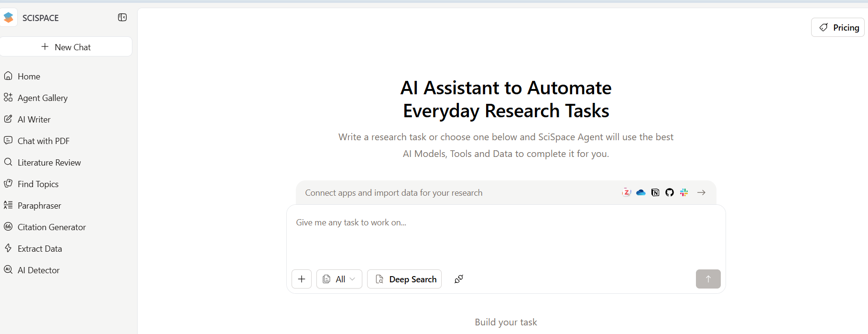Viewport: 868px width, 334px height.
Task: Open Agent Gallery in sidebar
Action: [43, 98]
